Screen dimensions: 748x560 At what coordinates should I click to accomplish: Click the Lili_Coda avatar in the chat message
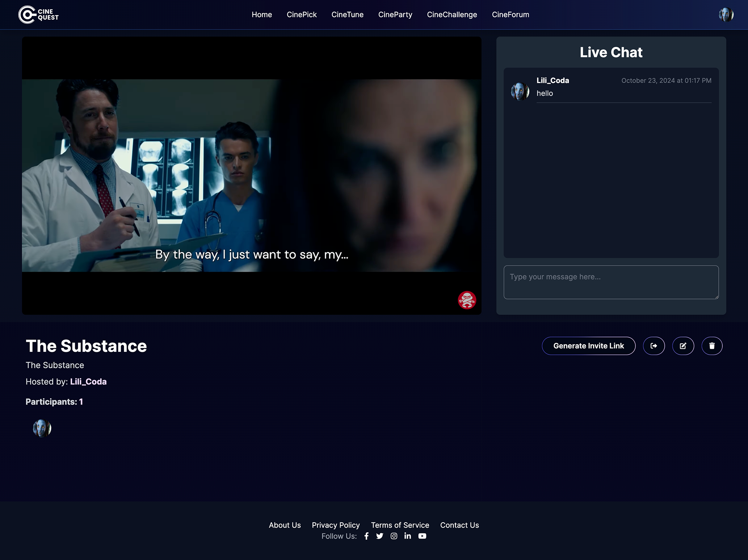click(x=520, y=91)
